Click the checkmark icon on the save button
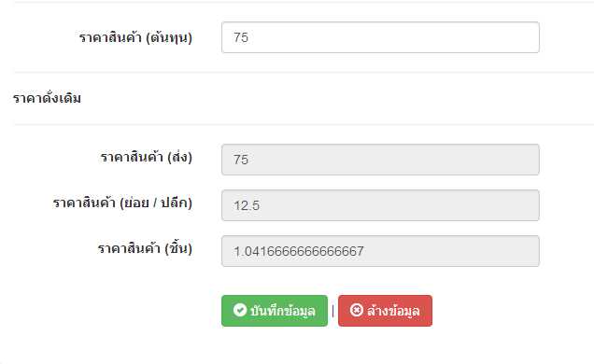This screenshot has height=364, width=594. (x=240, y=310)
